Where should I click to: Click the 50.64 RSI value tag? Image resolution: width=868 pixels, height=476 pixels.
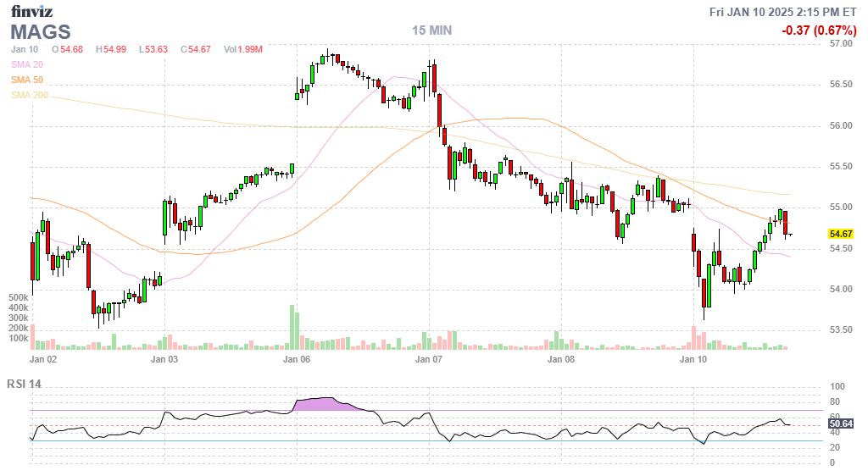840,423
